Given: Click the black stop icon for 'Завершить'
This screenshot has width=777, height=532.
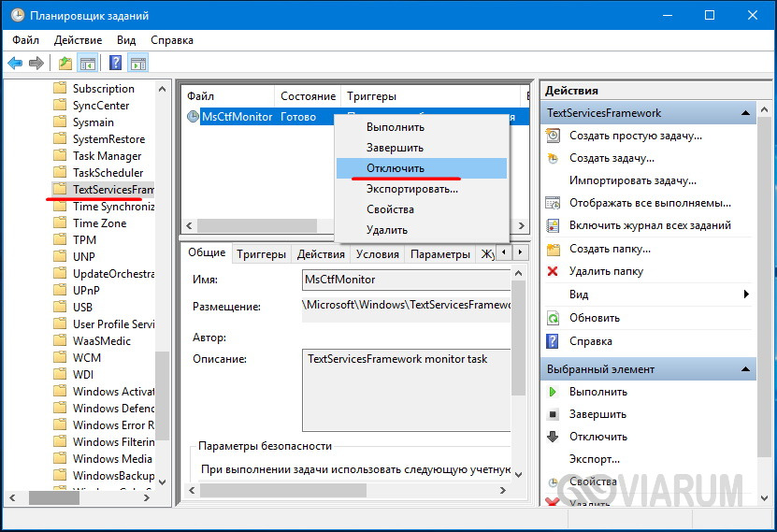Looking at the screenshot, I should (x=553, y=414).
